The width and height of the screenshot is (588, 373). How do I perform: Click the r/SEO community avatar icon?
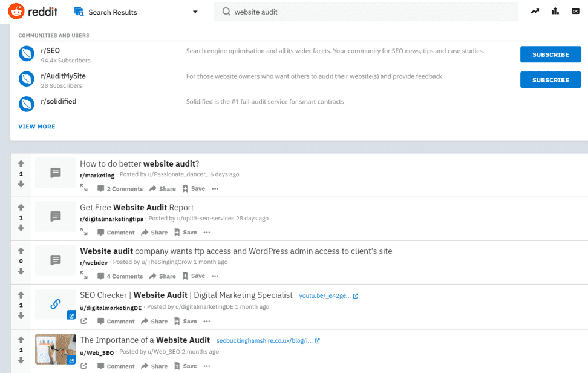click(x=26, y=54)
